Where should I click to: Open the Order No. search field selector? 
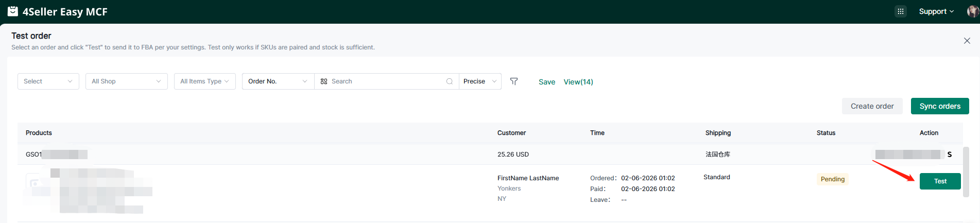(278, 81)
